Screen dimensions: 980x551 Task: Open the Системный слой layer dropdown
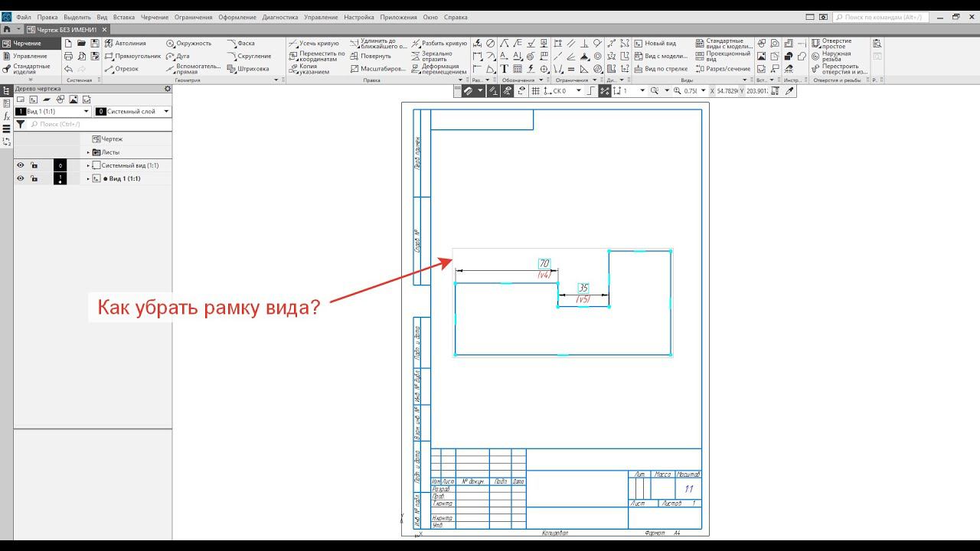[166, 112]
